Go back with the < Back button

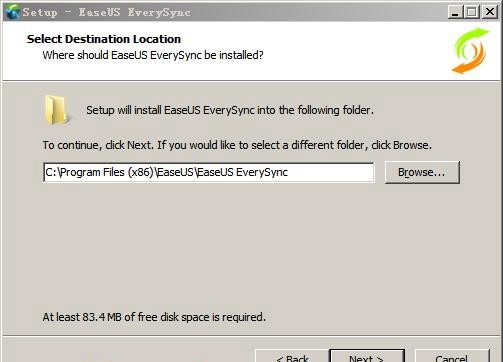[x=292, y=356]
